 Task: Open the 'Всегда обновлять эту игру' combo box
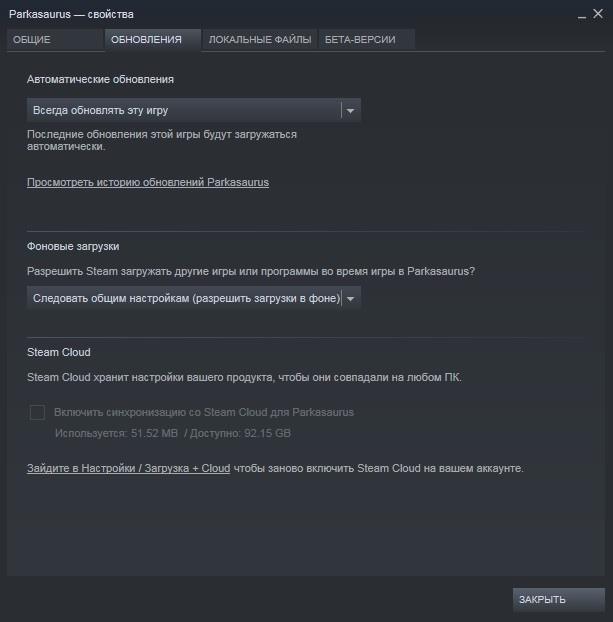click(194, 110)
